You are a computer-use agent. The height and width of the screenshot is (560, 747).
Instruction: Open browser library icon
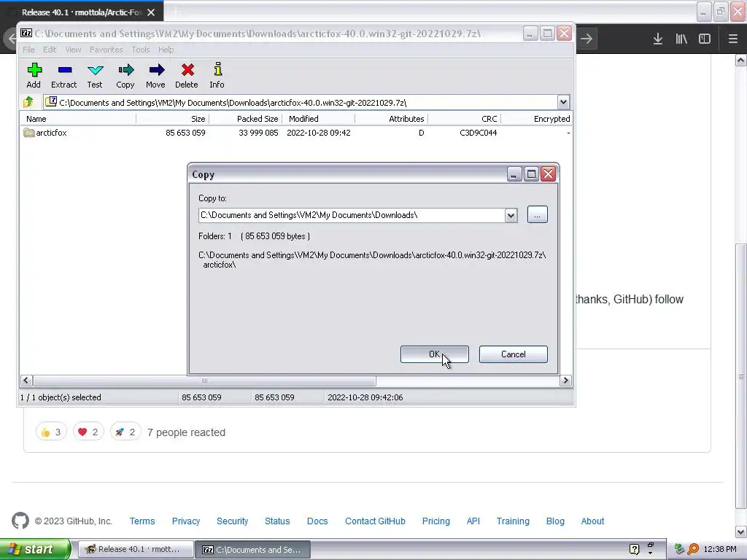click(681, 39)
